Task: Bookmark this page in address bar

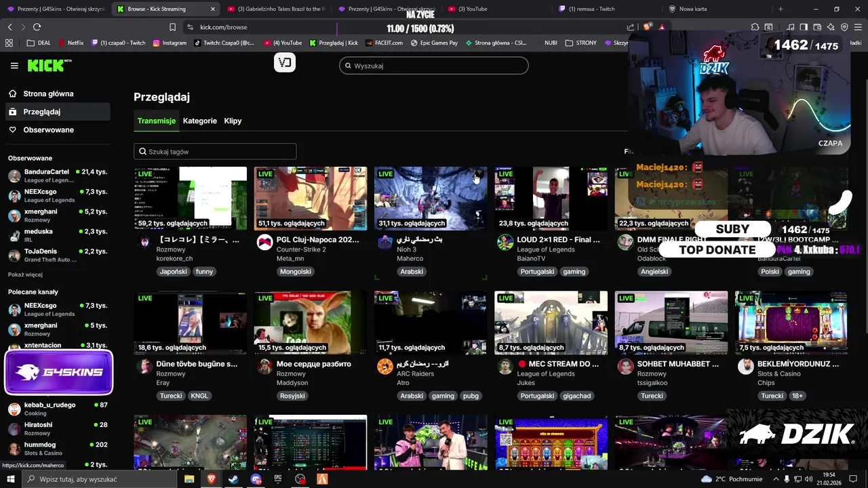Action: 172,27
